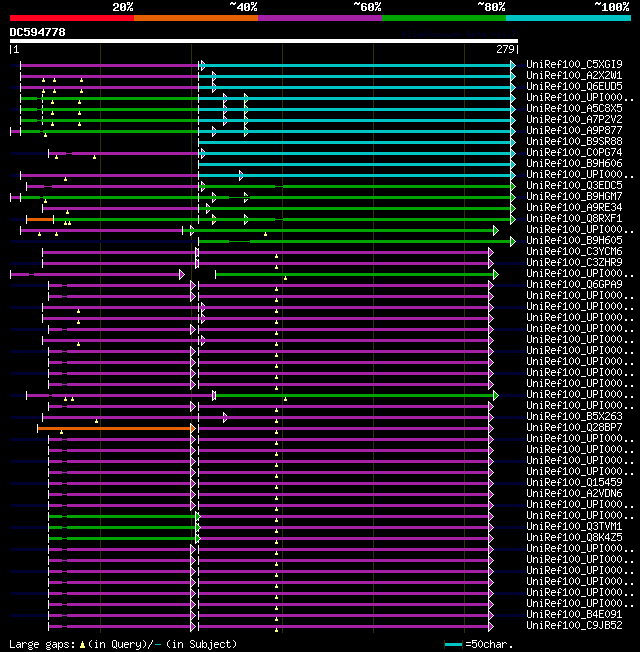The width and height of the screenshot is (640, 652).
Task: Select the UniRef100_A7P2V2 subject label
Action: coord(574,119)
